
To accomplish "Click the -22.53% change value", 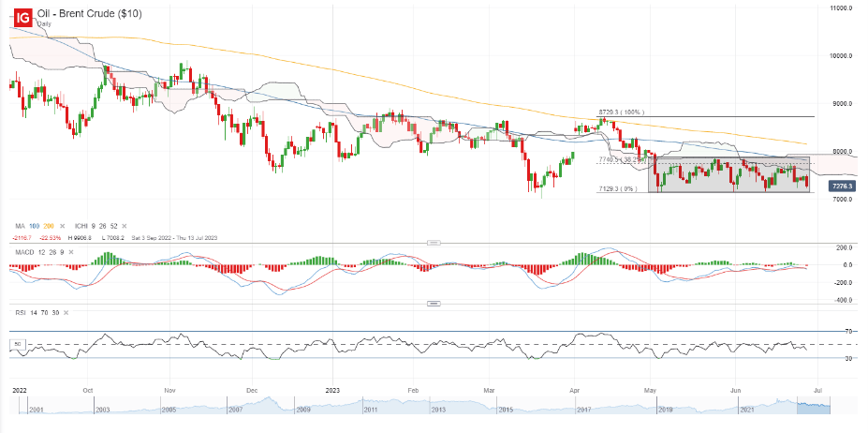I will 50,237.
